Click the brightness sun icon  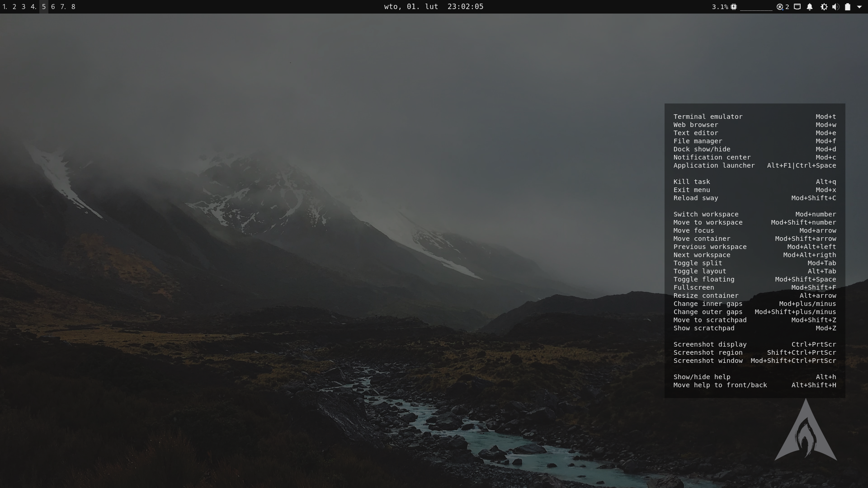(x=824, y=7)
